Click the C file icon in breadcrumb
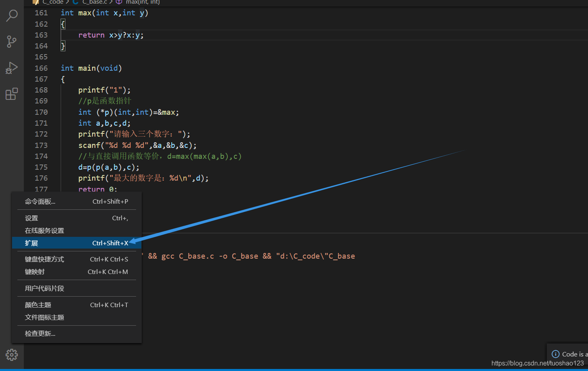The width and height of the screenshot is (588, 371). [76, 2]
